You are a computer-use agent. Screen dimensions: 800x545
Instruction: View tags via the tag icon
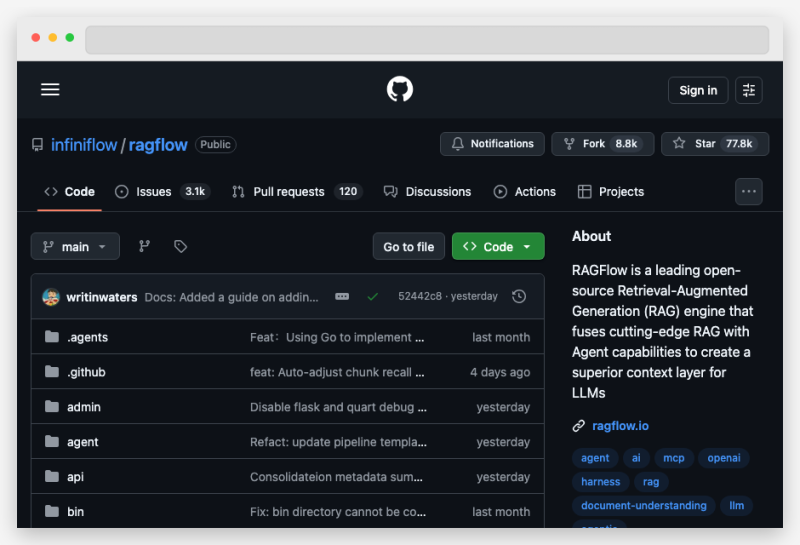point(180,246)
